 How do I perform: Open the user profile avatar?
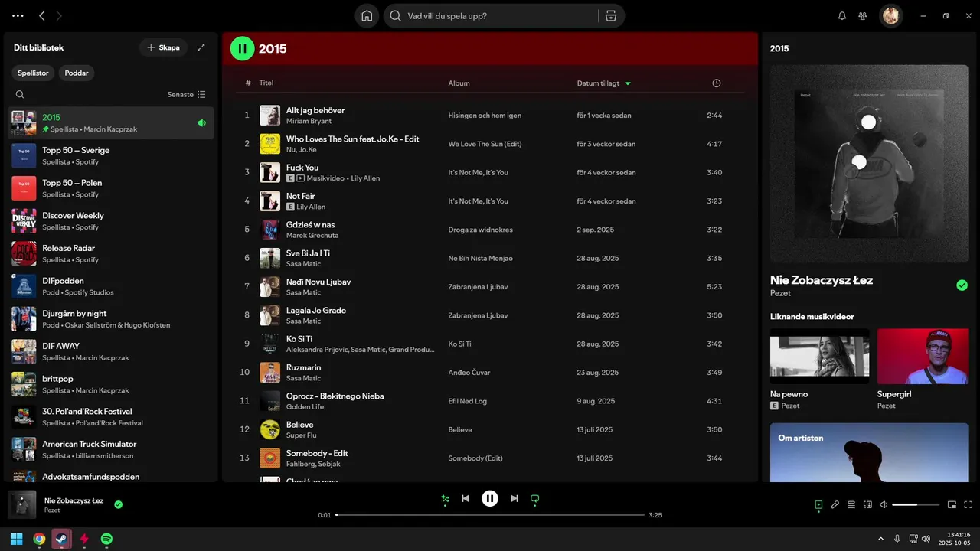[x=890, y=15]
